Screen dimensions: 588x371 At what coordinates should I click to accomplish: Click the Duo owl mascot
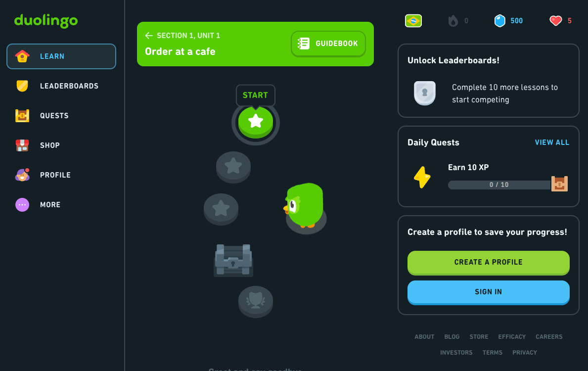(305, 206)
